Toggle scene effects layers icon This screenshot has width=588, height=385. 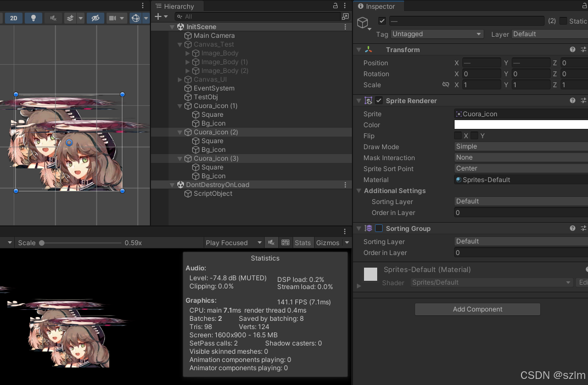pos(70,18)
